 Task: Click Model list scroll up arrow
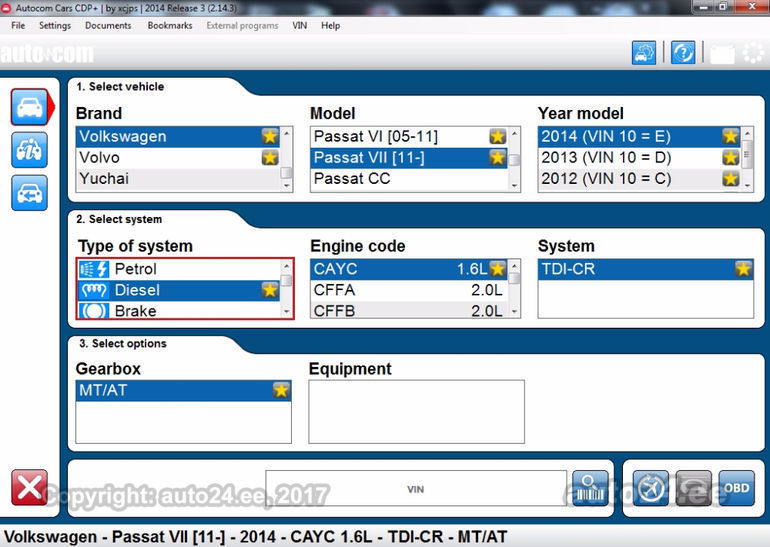pos(514,133)
